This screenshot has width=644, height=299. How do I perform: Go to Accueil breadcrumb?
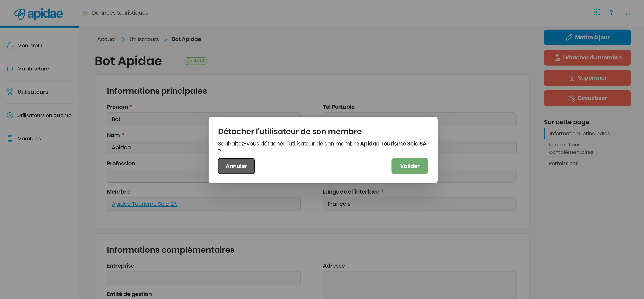107,39
